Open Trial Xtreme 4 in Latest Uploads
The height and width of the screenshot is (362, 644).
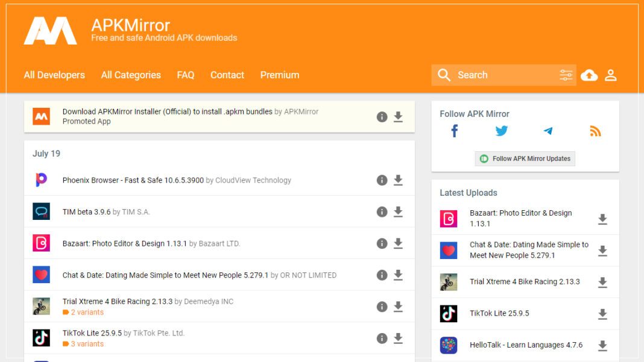[x=525, y=281]
